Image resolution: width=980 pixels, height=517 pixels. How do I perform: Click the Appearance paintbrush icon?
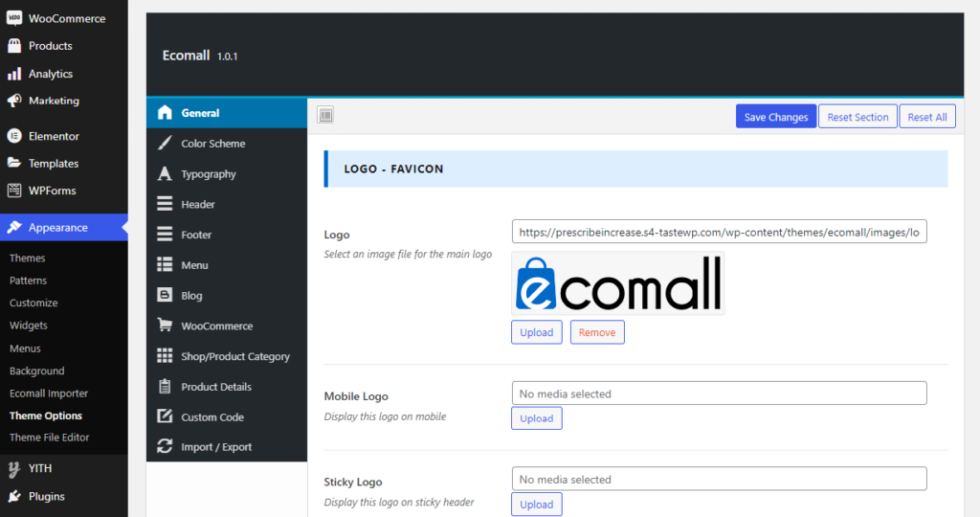pyautogui.click(x=14, y=228)
